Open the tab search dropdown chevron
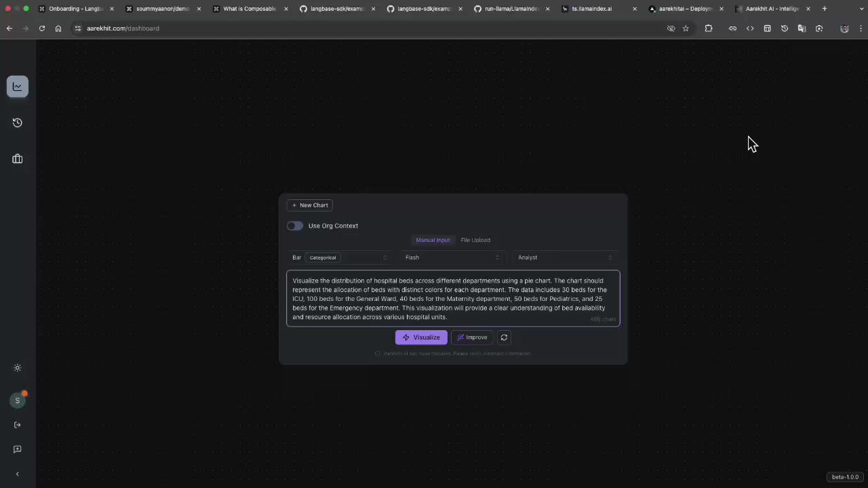 pyautogui.click(x=860, y=9)
